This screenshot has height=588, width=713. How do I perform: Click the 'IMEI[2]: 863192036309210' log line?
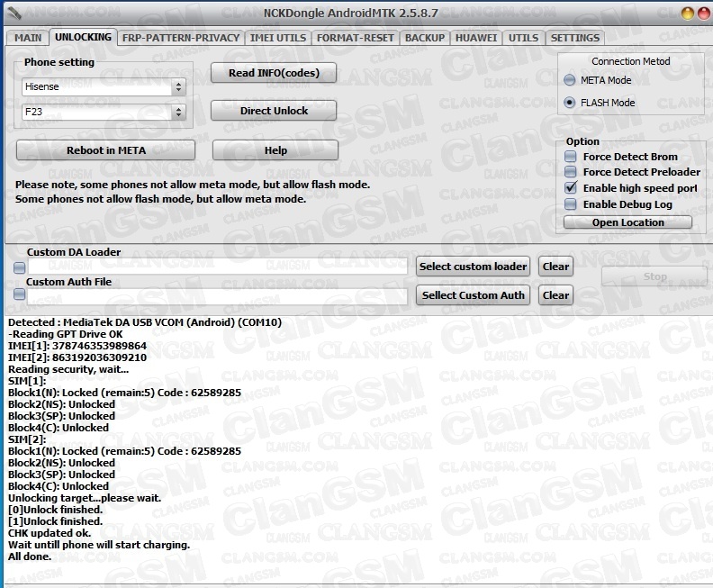77,357
